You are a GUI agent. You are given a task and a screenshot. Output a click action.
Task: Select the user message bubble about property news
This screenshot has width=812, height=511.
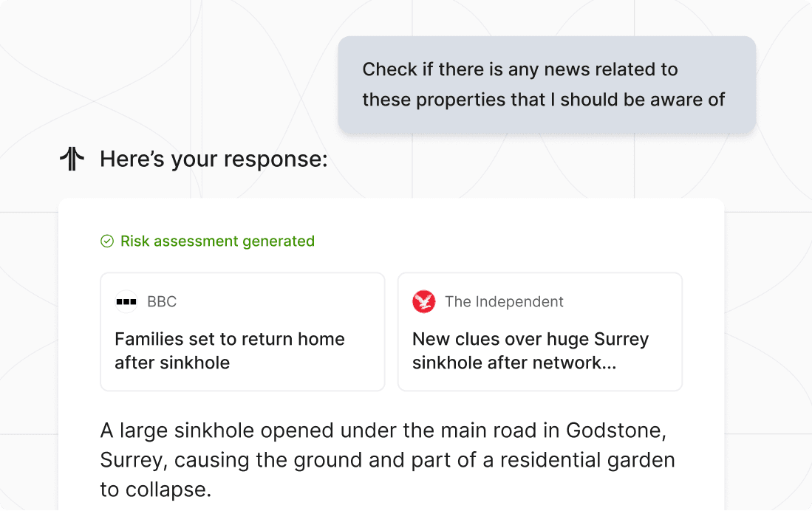547,84
